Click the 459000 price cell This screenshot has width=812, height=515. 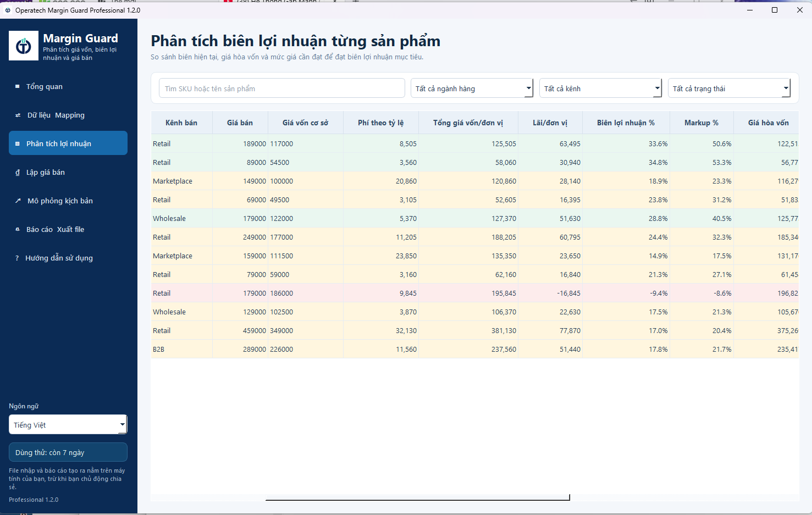pos(240,330)
